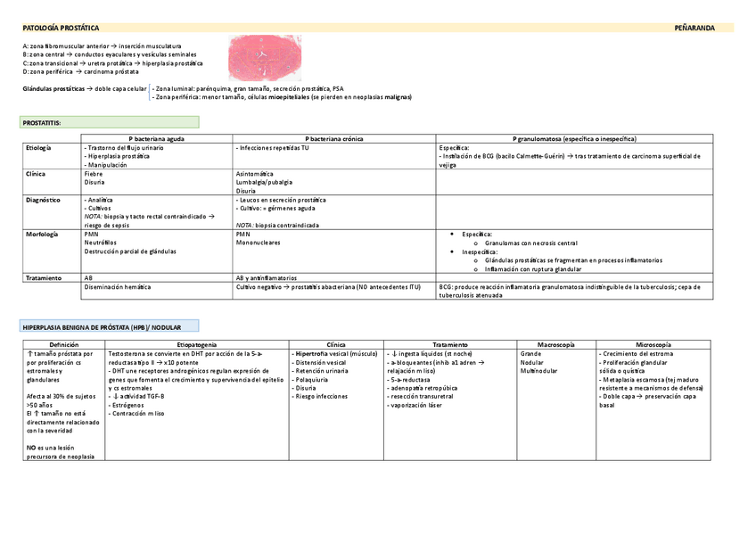Click cell text 'Lumbalgia/pubalgia'
756x535 pixels.
tap(264, 183)
